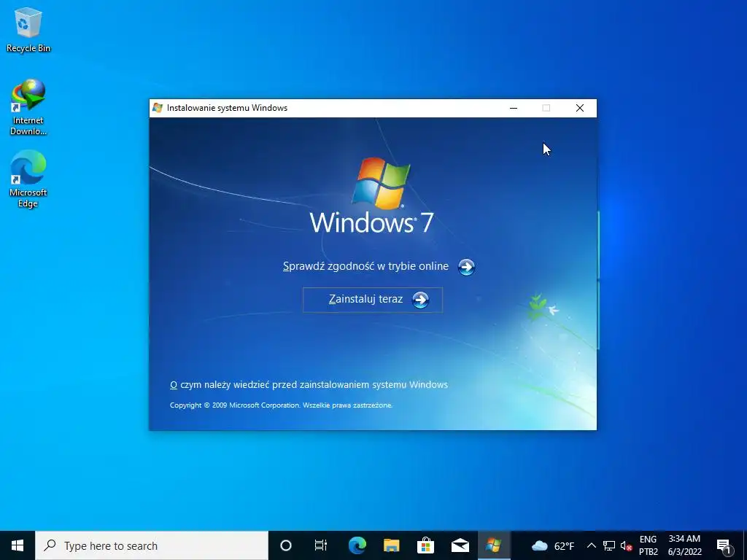This screenshot has width=747, height=560.
Task: Open the clock showing 3:34 AM
Action: (684, 545)
